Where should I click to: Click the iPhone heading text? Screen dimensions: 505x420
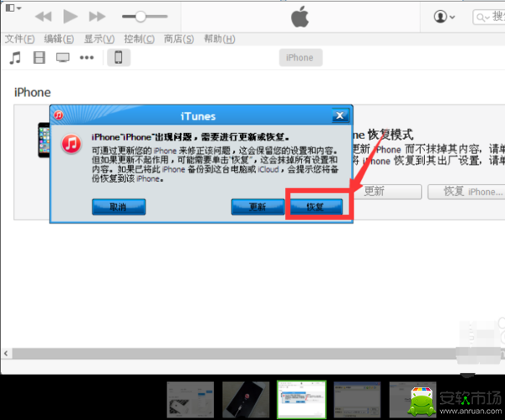(x=32, y=93)
